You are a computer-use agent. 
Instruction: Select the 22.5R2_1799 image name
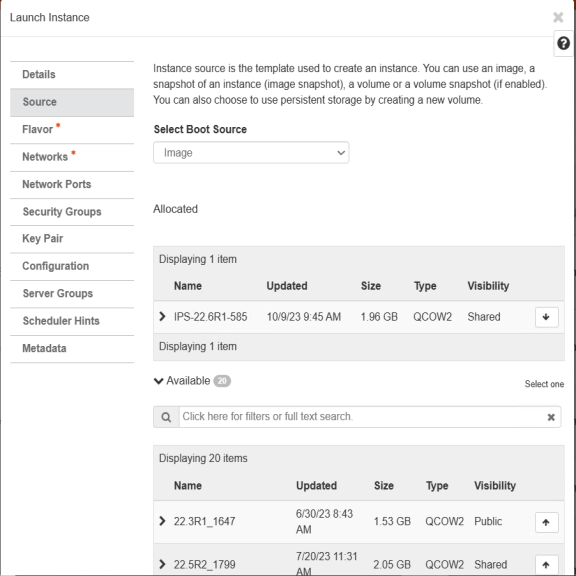[204, 565]
